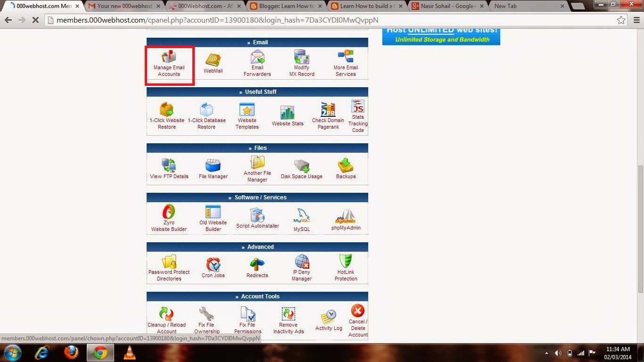Launch Internet Explorer from taskbar
644x362 pixels.
[43, 353]
